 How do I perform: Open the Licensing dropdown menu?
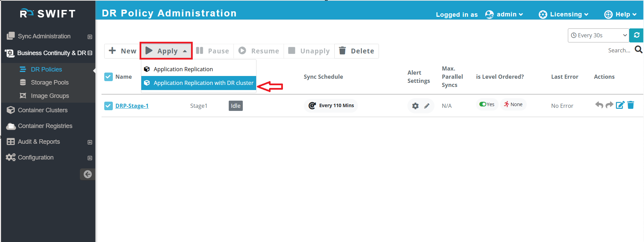[563, 14]
